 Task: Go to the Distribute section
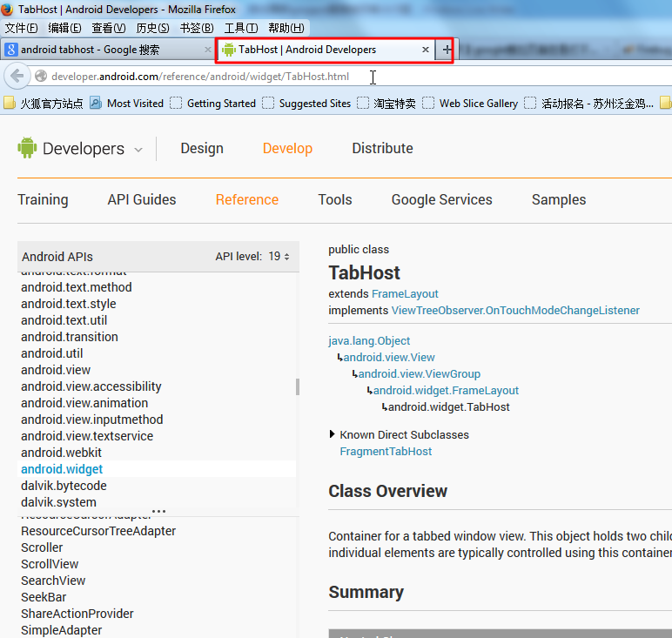(382, 148)
